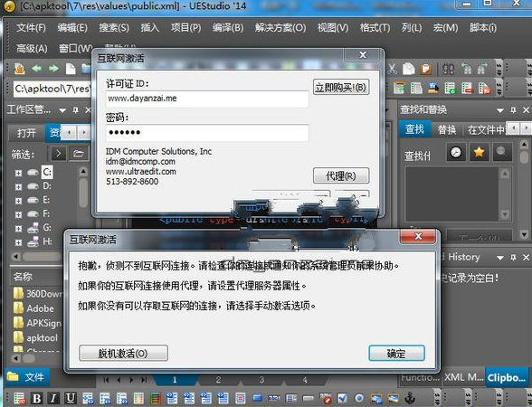Open workspace manager panel dropdown arrow
Screen dimensions: 532x407
point(62,110)
